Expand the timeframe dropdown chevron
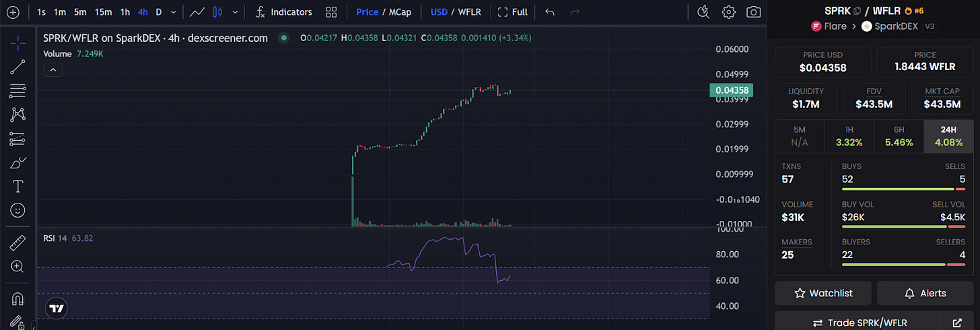 pos(174,12)
